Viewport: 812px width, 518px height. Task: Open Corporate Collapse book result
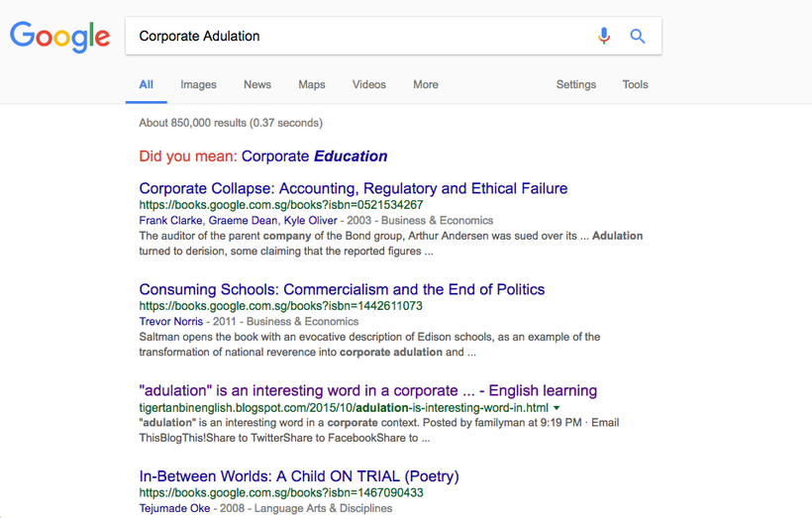point(354,188)
